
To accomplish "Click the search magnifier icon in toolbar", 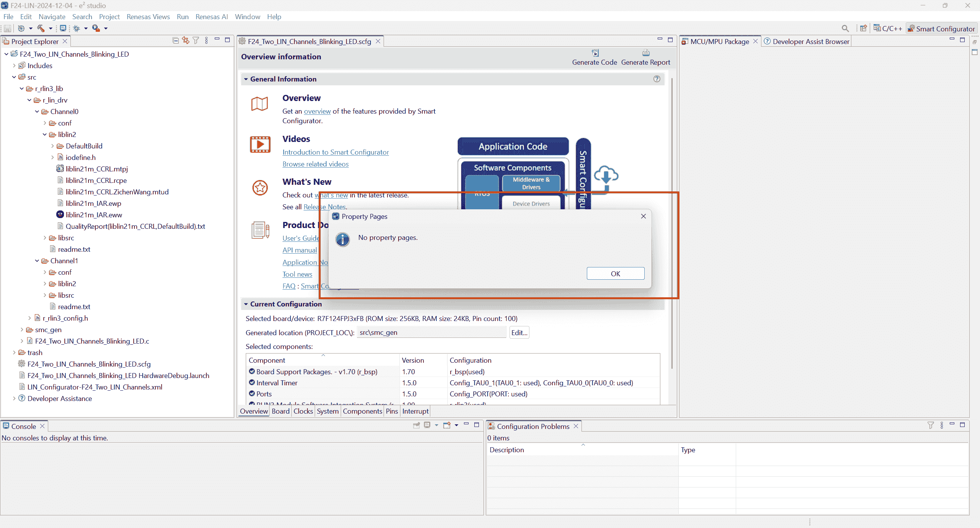I will (x=845, y=28).
